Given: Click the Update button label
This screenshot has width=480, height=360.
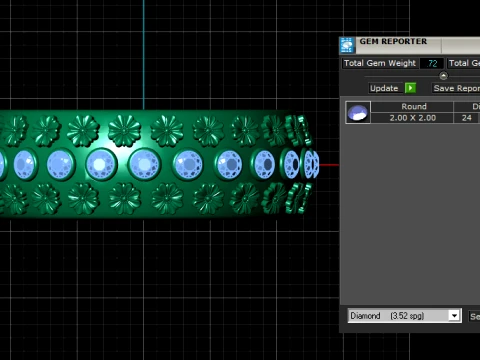Looking at the screenshot, I should pyautogui.click(x=384, y=88).
